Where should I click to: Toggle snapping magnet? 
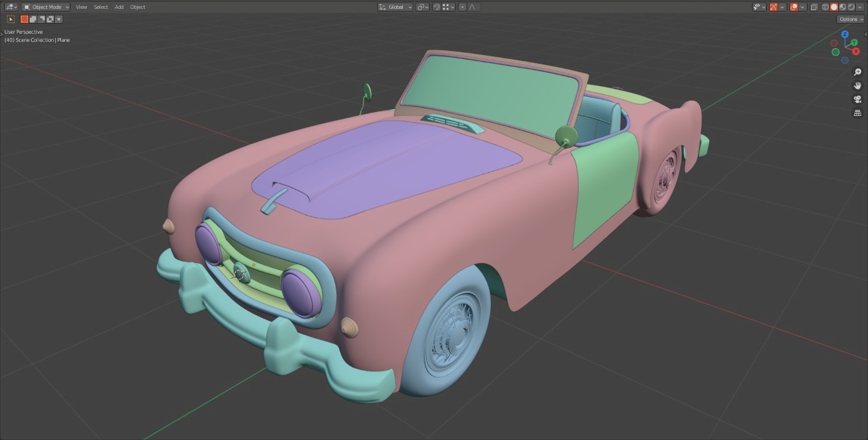437,7
